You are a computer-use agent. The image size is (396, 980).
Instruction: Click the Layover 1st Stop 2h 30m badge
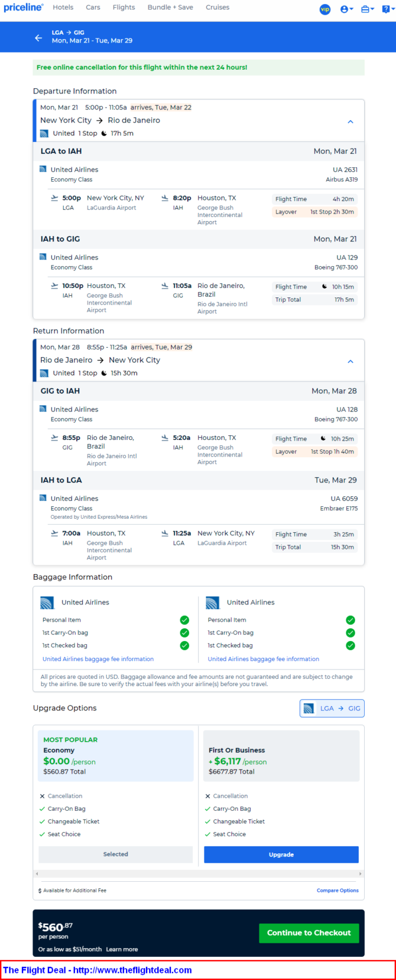[314, 212]
